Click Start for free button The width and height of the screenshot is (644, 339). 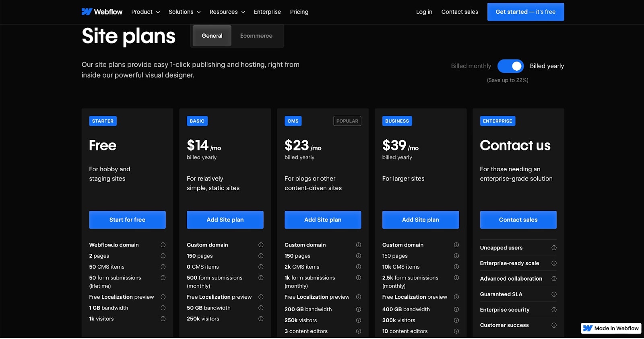point(127,220)
